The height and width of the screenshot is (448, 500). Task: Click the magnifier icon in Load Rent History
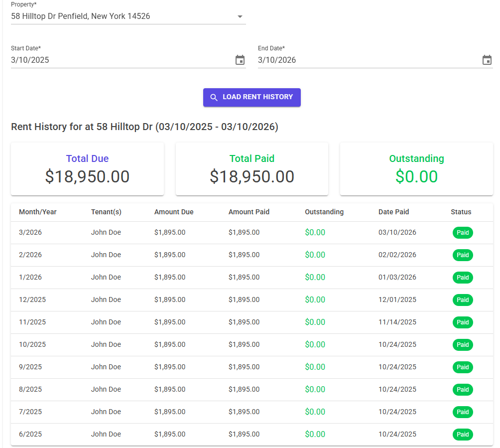click(214, 97)
